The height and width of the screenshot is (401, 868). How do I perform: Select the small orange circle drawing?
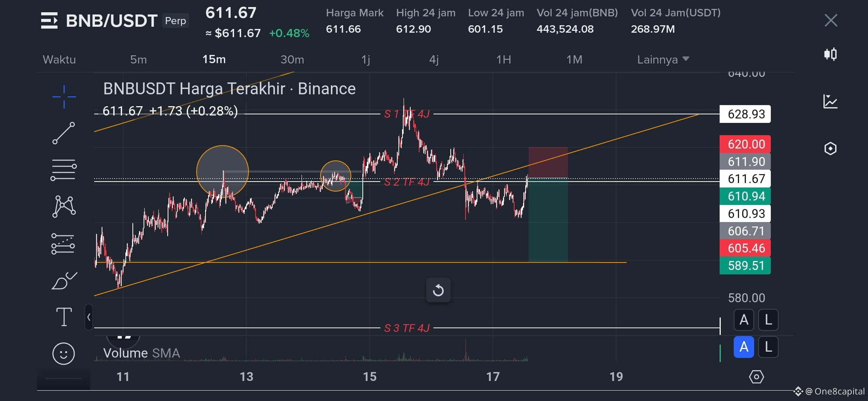point(336,176)
